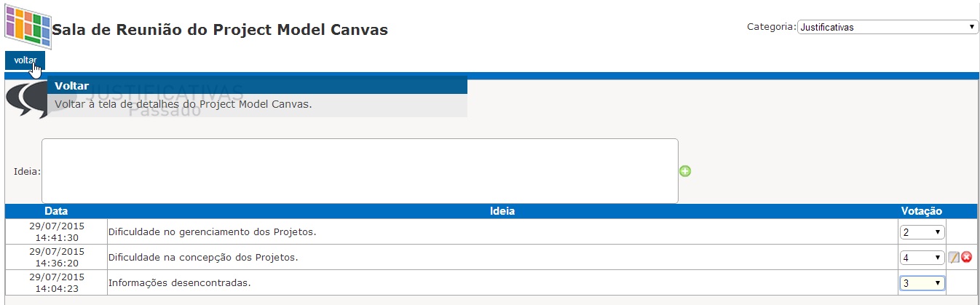Screen dimensions: 980x305
Task: Select row 'Dificuldade no gerenciamento dos Projetos'
Action: point(490,231)
